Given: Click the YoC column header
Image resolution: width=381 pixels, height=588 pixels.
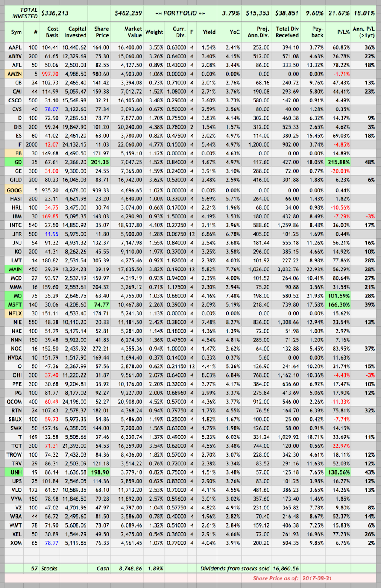Looking at the screenshot, I should click(235, 32).
